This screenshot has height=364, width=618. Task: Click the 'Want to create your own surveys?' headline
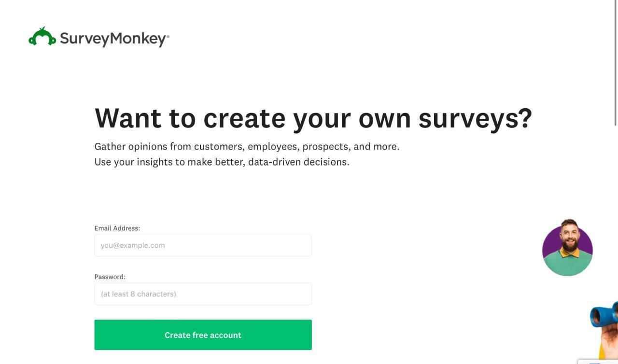(x=313, y=118)
